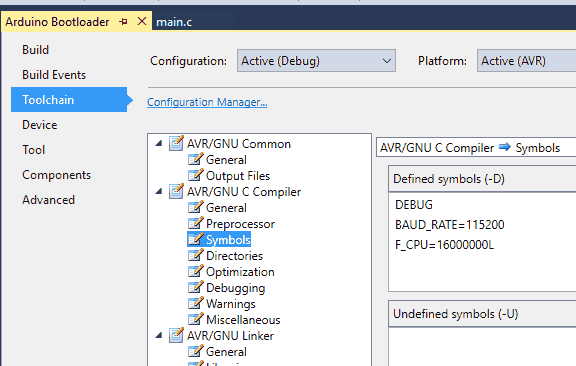
Task: Click the icon beside Optimization
Action: click(195, 271)
